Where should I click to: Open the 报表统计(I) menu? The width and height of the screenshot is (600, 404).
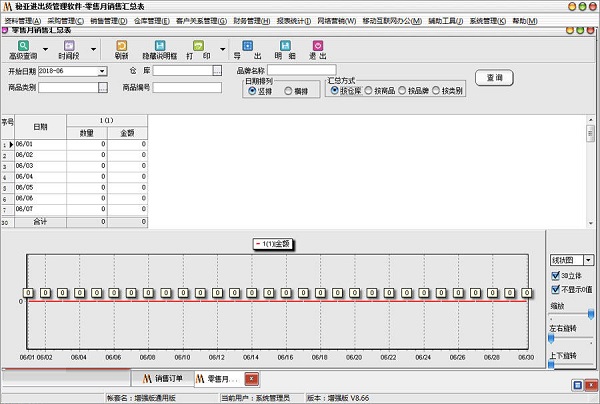pos(294,21)
